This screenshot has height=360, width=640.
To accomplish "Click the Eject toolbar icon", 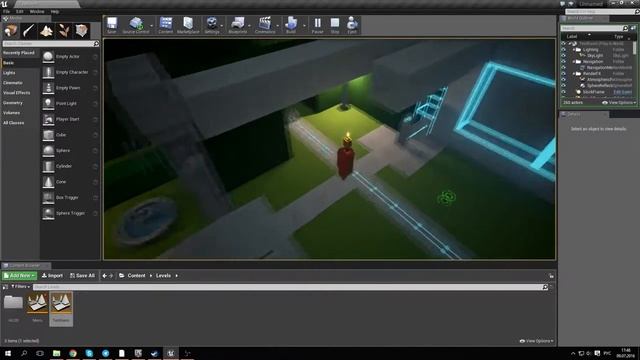I will pos(352,25).
